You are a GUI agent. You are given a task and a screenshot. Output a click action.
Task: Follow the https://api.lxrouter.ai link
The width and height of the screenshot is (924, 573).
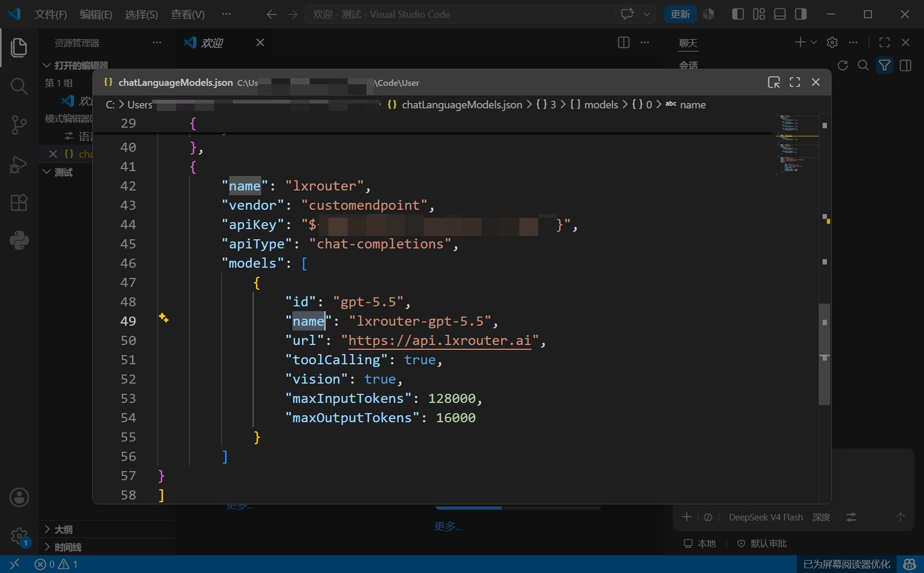440,341
